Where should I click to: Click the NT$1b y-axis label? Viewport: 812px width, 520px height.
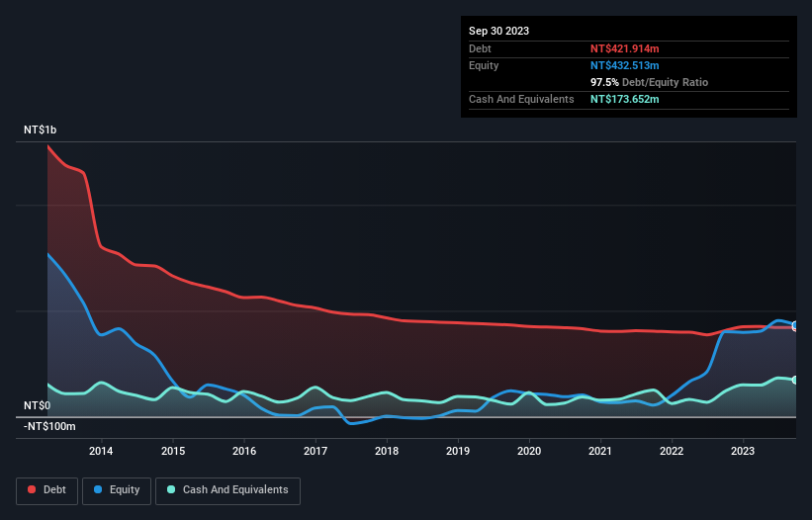point(40,130)
